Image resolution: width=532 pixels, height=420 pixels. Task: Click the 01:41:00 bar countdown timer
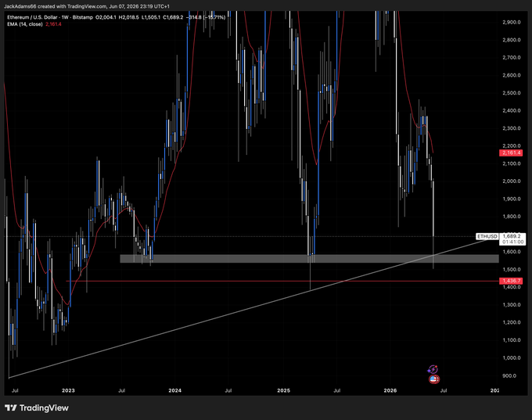(x=513, y=242)
